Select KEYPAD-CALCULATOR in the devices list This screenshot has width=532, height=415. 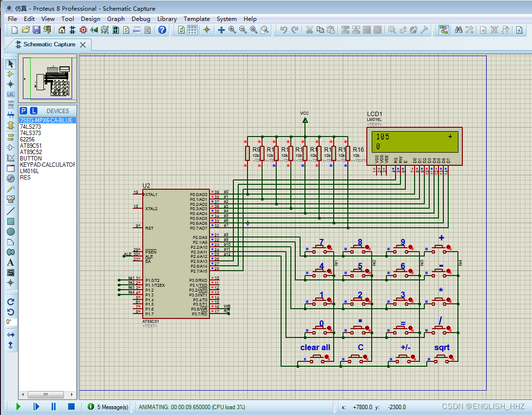tap(47, 165)
